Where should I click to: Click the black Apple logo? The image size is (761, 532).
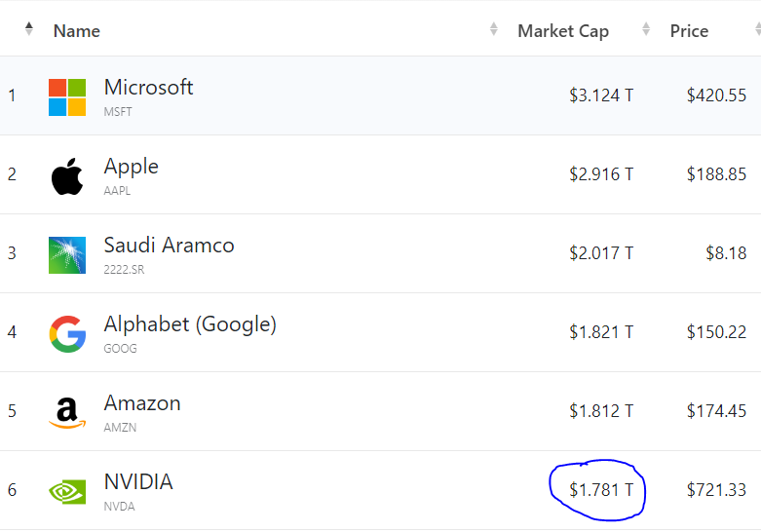[67, 176]
